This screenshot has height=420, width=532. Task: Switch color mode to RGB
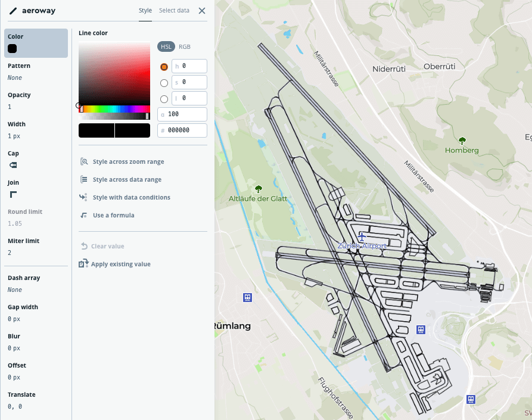point(185,46)
